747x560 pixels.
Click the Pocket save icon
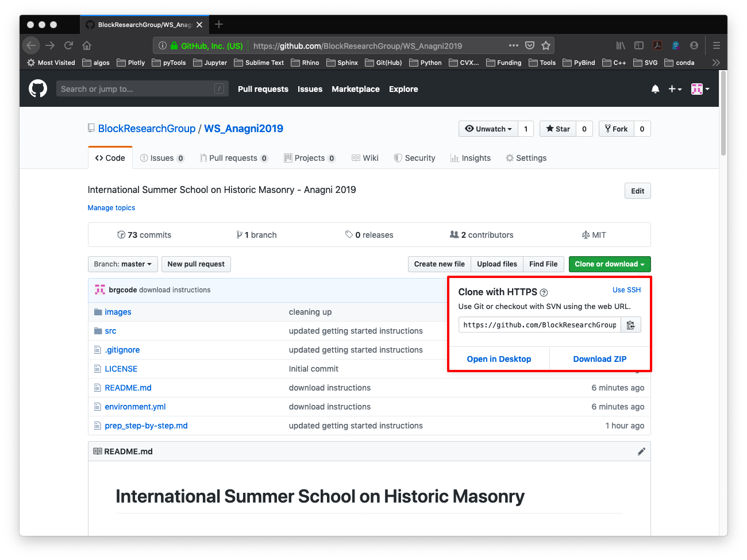pyautogui.click(x=530, y=45)
